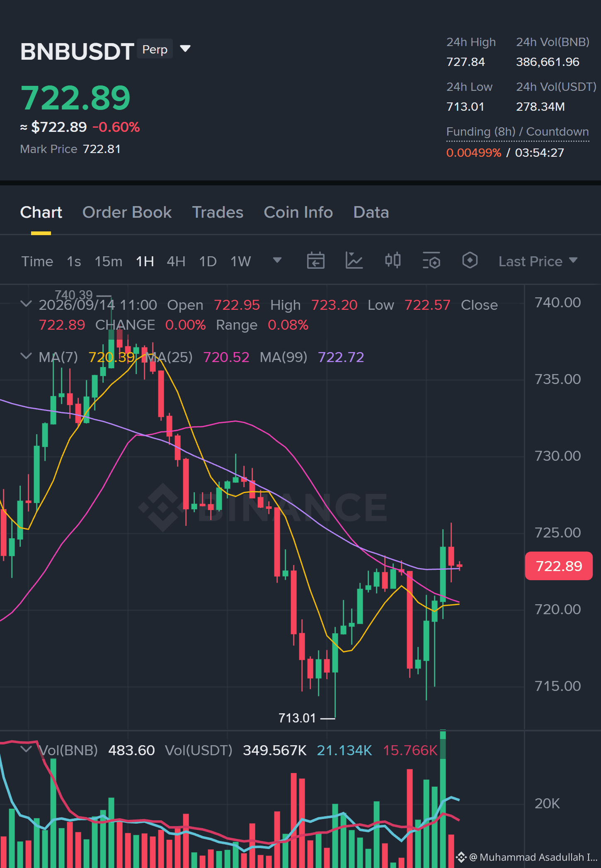Click the Funding (8h) / Countdown link
Screen dimensions: 601x868
click(517, 132)
